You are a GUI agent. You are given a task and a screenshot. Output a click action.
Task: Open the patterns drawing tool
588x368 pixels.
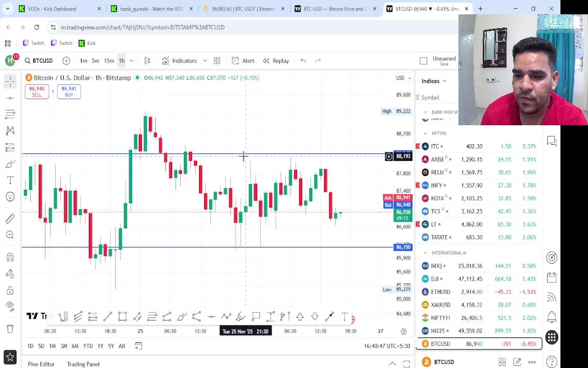(x=10, y=131)
